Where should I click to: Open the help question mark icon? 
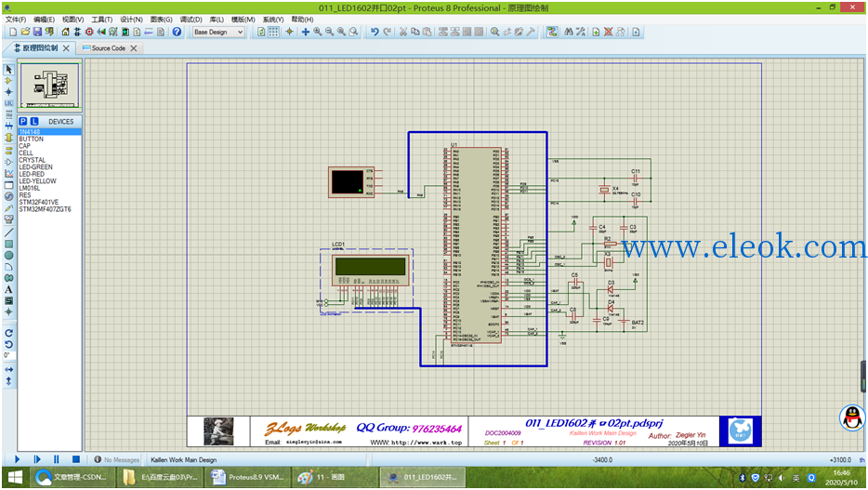click(x=177, y=33)
